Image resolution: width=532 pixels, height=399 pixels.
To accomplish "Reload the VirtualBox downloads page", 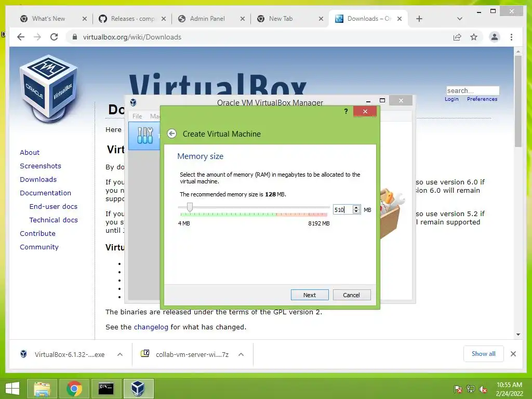I will [54, 37].
